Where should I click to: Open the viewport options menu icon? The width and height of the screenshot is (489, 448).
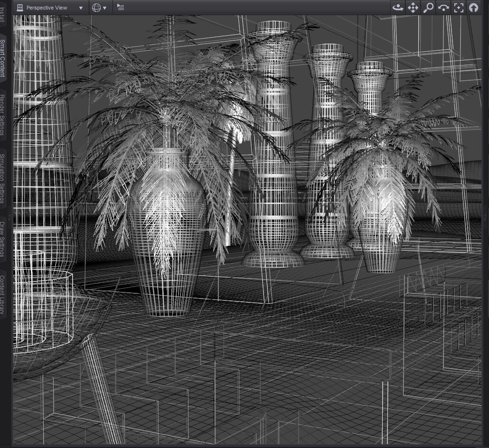(121, 7)
